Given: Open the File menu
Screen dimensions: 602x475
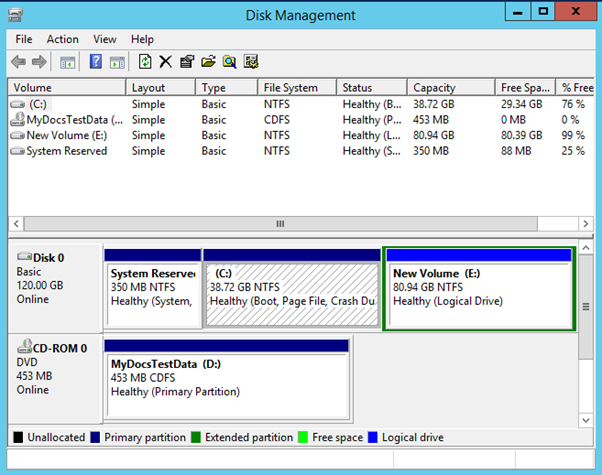Looking at the screenshot, I should point(24,39).
